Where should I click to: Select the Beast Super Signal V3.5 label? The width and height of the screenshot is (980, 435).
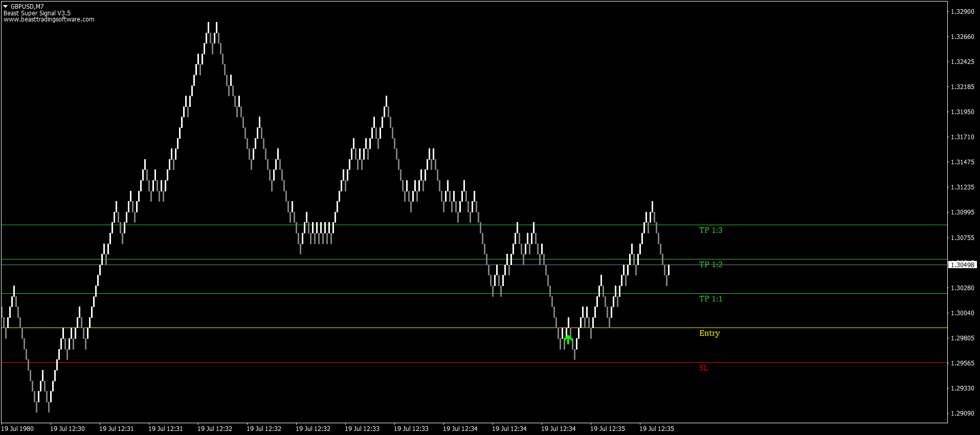37,13
